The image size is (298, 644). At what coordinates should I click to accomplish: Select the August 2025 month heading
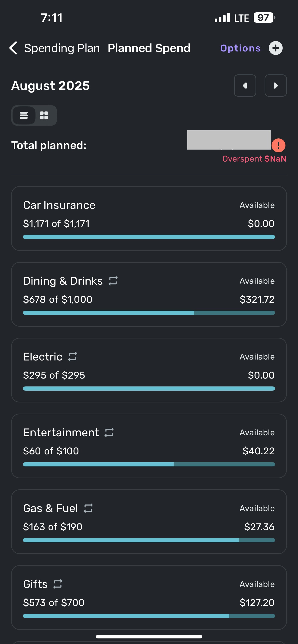pos(51,86)
